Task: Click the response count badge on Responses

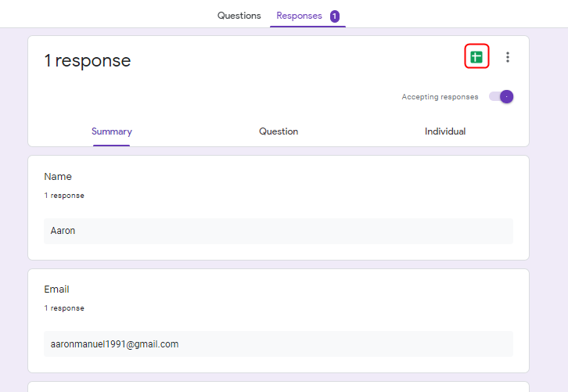Action: coord(335,16)
